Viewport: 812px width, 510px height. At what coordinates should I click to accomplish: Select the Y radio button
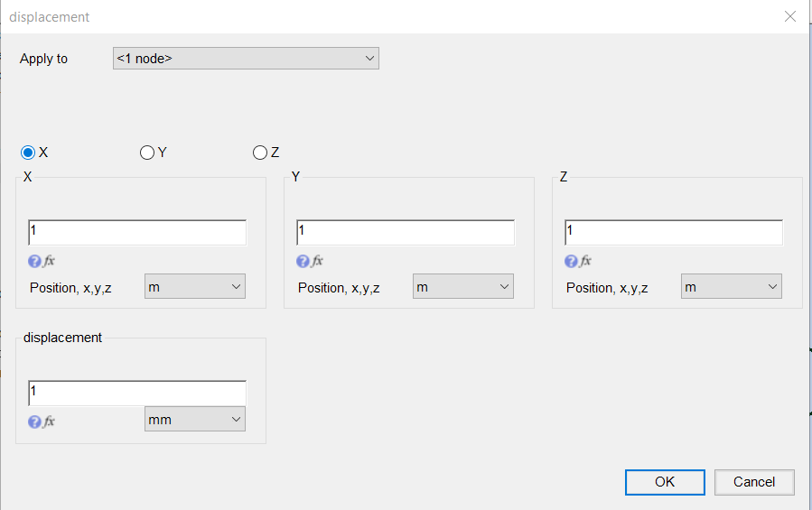tap(147, 153)
